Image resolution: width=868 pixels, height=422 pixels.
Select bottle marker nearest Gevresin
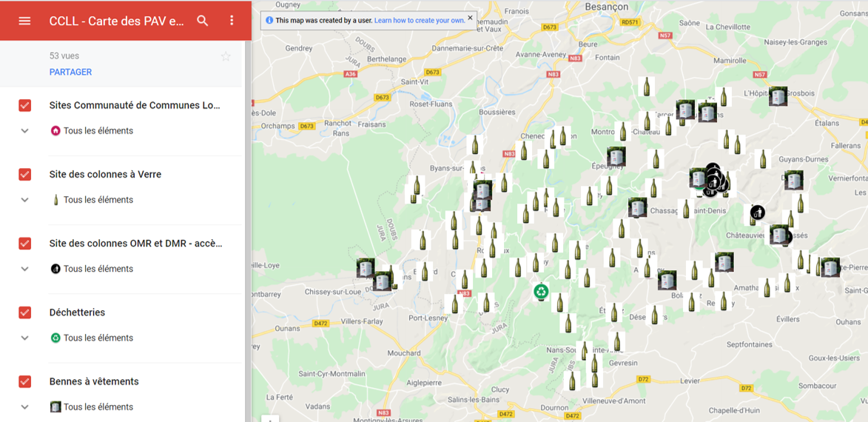pyautogui.click(x=616, y=341)
